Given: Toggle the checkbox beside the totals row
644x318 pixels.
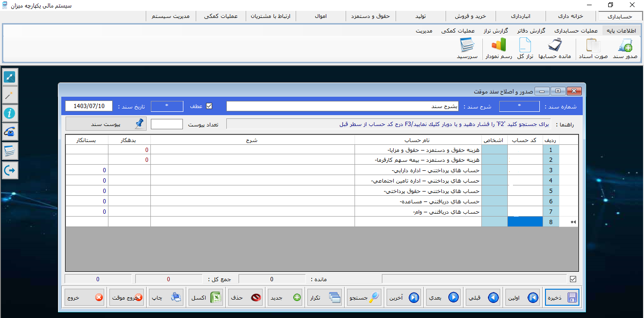Looking at the screenshot, I should coord(573,278).
